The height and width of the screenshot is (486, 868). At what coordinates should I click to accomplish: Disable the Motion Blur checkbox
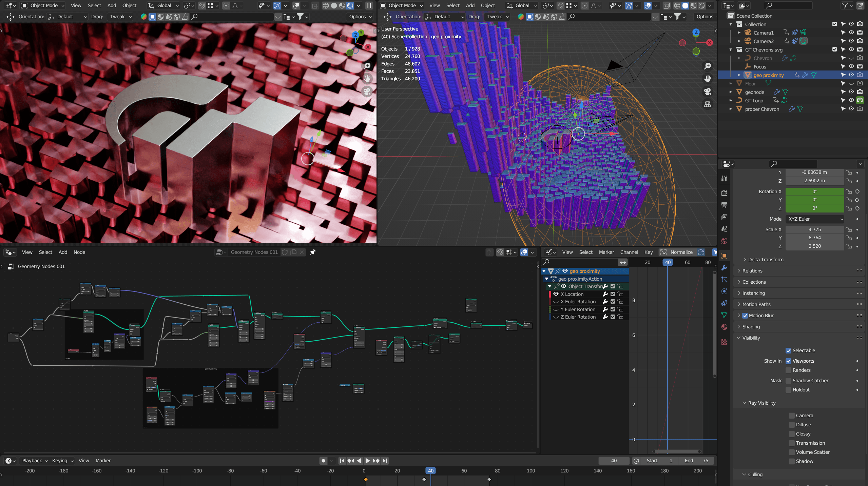tap(745, 315)
